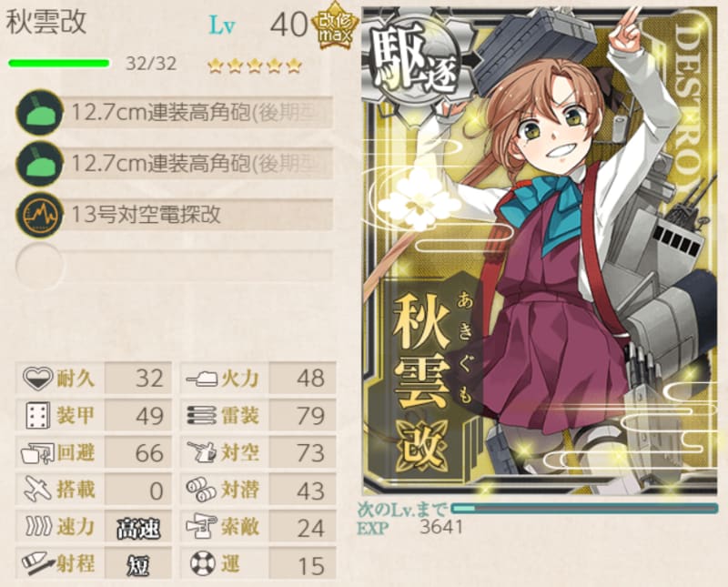The height and width of the screenshot is (587, 728).
Task: Click the torpedo icon beside 雷装
Action: pos(201,416)
